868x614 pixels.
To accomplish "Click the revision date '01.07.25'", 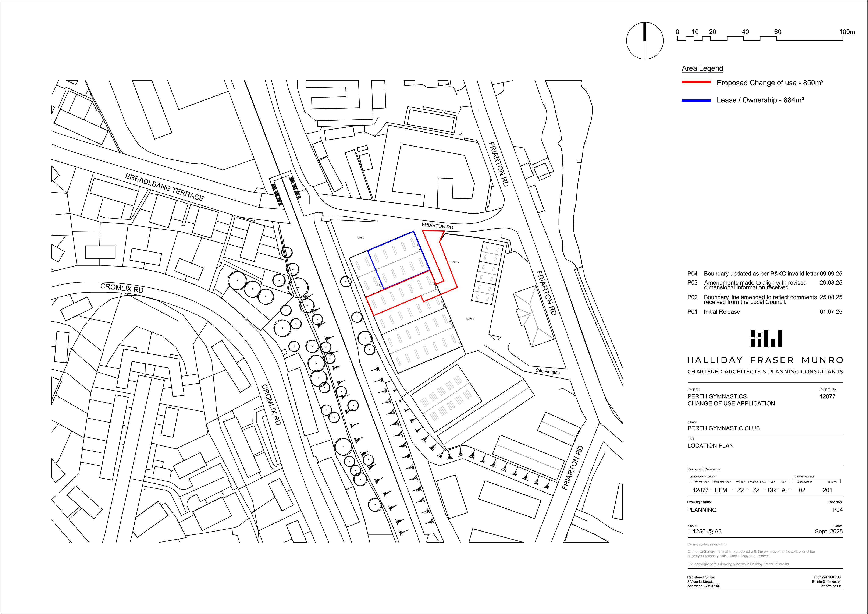I will click(x=831, y=312).
